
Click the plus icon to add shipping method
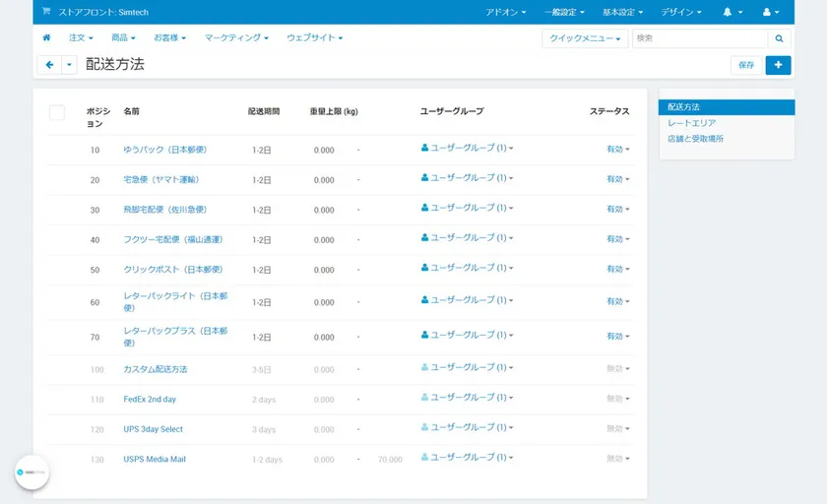click(x=778, y=64)
